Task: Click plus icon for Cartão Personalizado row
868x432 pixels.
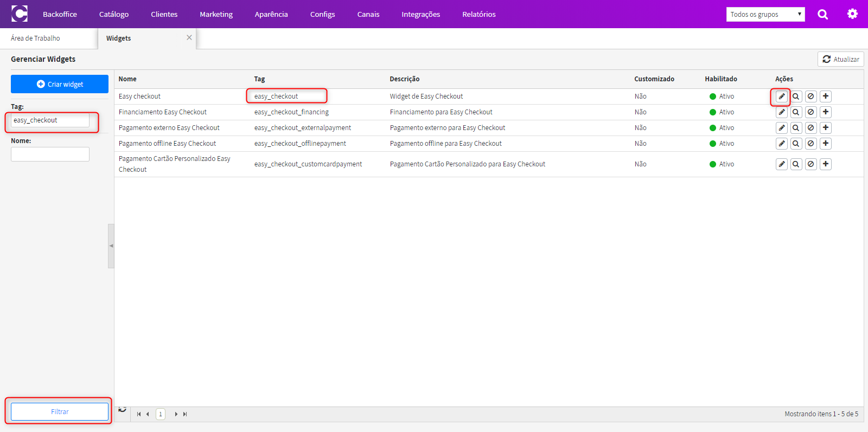Action: click(825, 164)
